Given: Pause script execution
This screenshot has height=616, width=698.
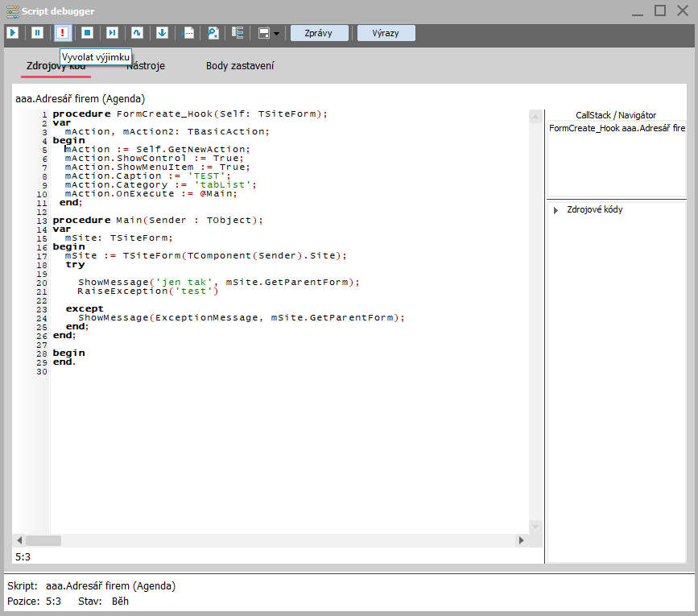Looking at the screenshot, I should tap(37, 33).
